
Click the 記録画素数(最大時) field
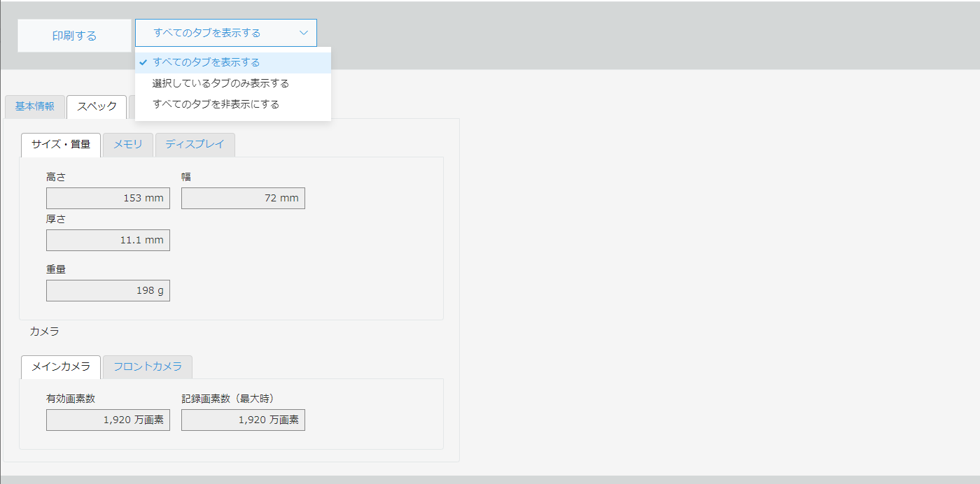pyautogui.click(x=243, y=420)
